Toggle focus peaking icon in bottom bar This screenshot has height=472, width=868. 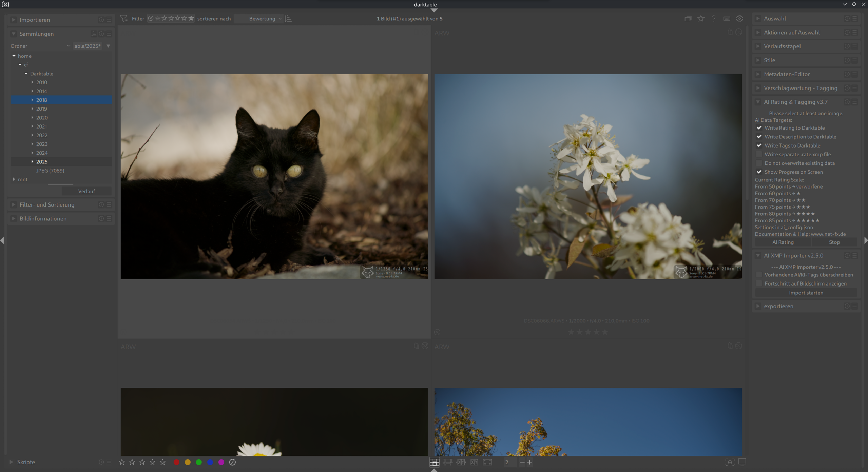pos(730,462)
